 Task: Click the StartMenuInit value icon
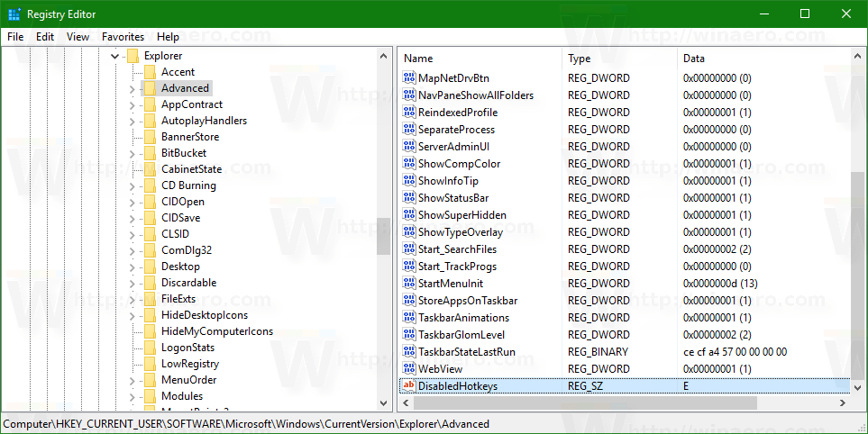409,284
